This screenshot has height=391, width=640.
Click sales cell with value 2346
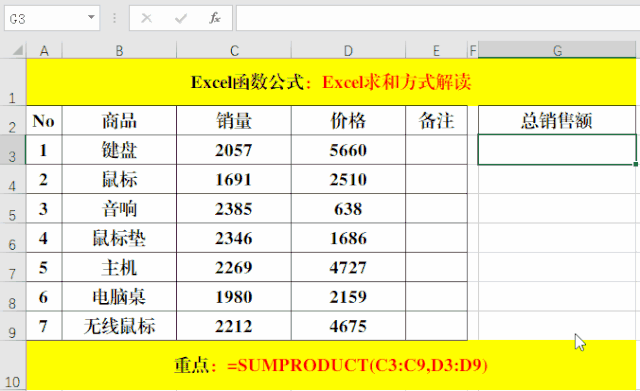tap(234, 238)
